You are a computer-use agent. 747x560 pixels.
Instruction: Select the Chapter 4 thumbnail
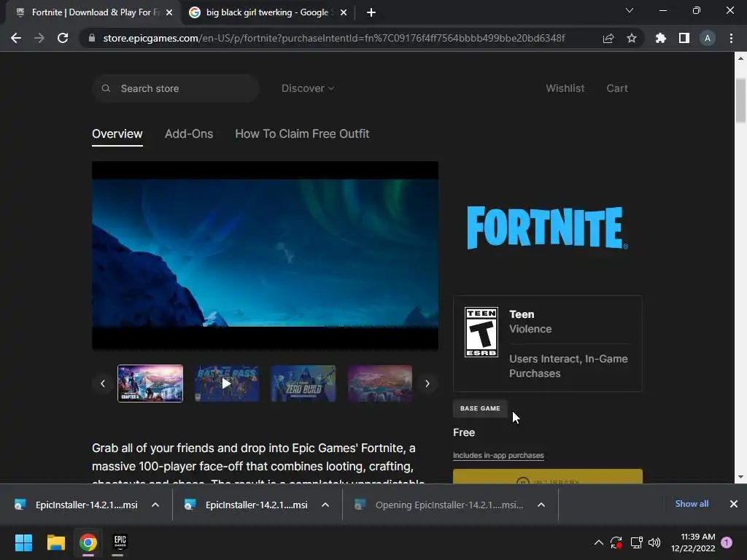(150, 384)
